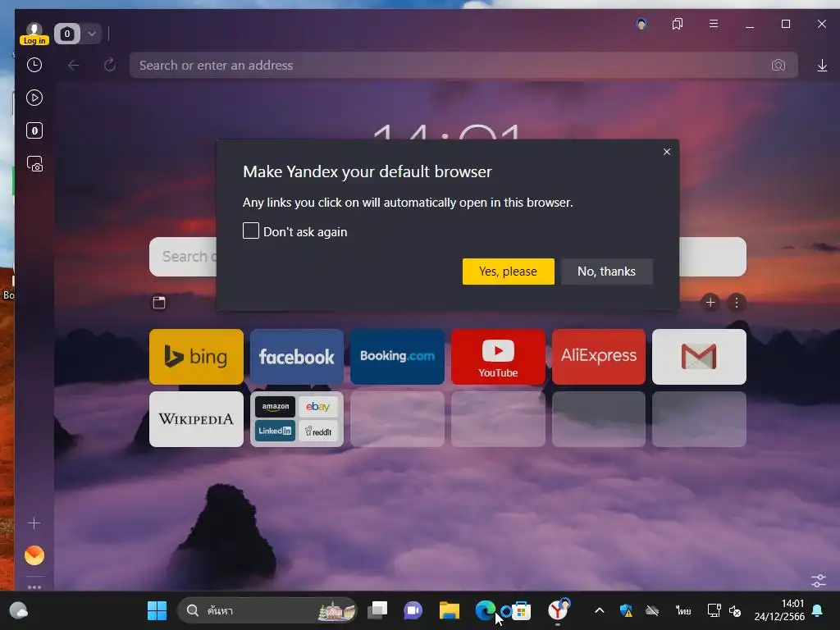
Task: Open the Reddit shortcut in folder tile
Action: click(x=318, y=431)
